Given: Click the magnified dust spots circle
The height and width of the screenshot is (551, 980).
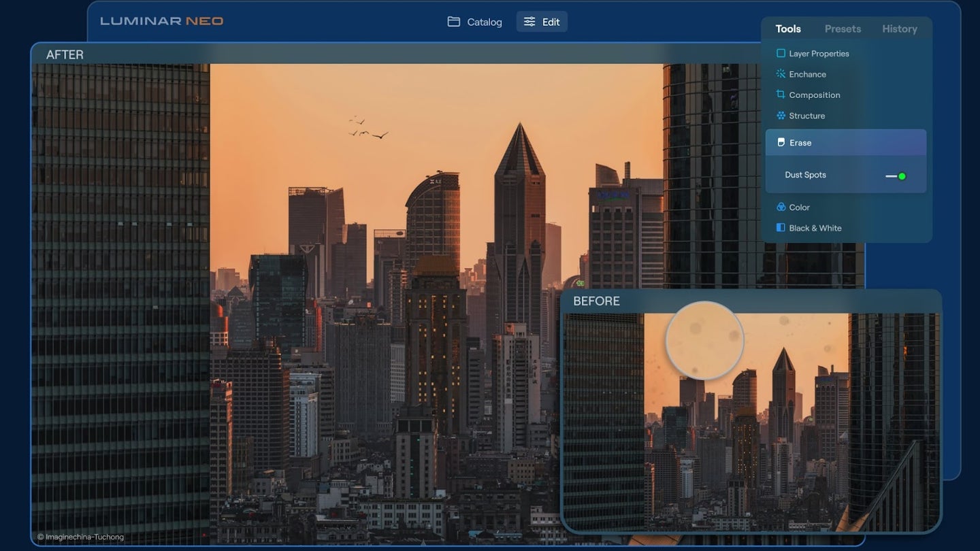Looking at the screenshot, I should (704, 340).
